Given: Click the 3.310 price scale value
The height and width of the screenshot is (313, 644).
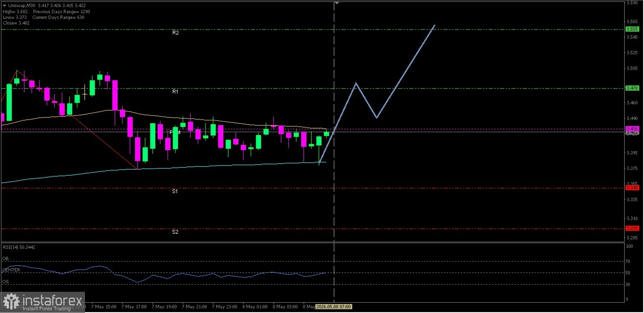Looking at the screenshot, I should coord(632,218).
